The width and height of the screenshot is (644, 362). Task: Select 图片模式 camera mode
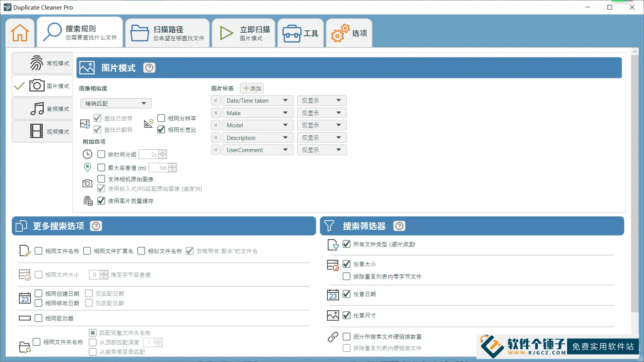[x=42, y=86]
